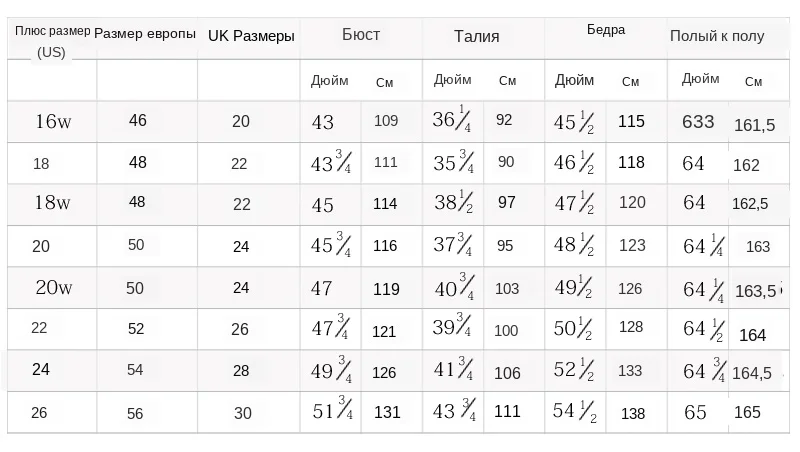
Task: Click the "Талия" column heading
Action: (476, 36)
